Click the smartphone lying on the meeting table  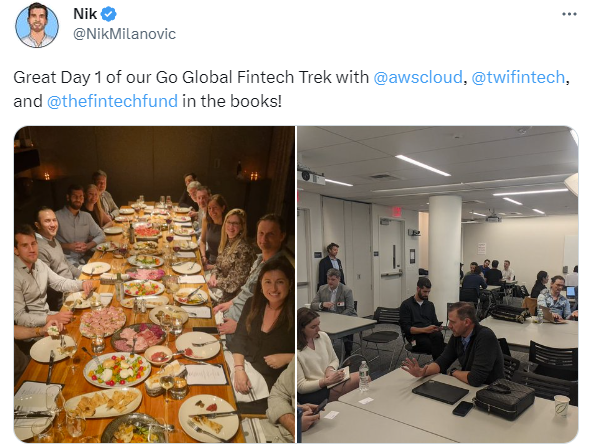(x=463, y=409)
